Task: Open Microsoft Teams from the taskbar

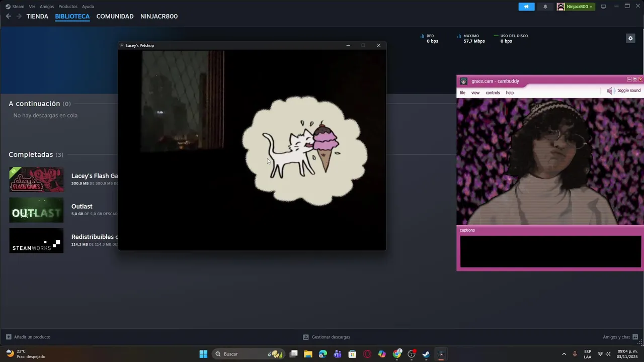Action: [338, 354]
